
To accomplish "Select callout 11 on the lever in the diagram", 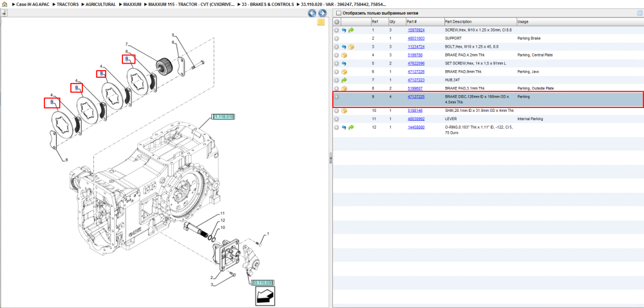I will coord(222,213).
